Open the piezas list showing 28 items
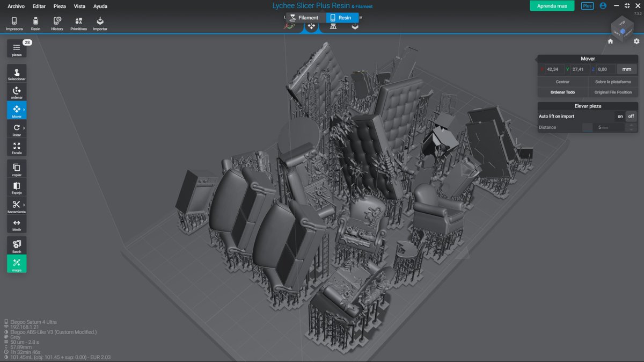 (17, 49)
